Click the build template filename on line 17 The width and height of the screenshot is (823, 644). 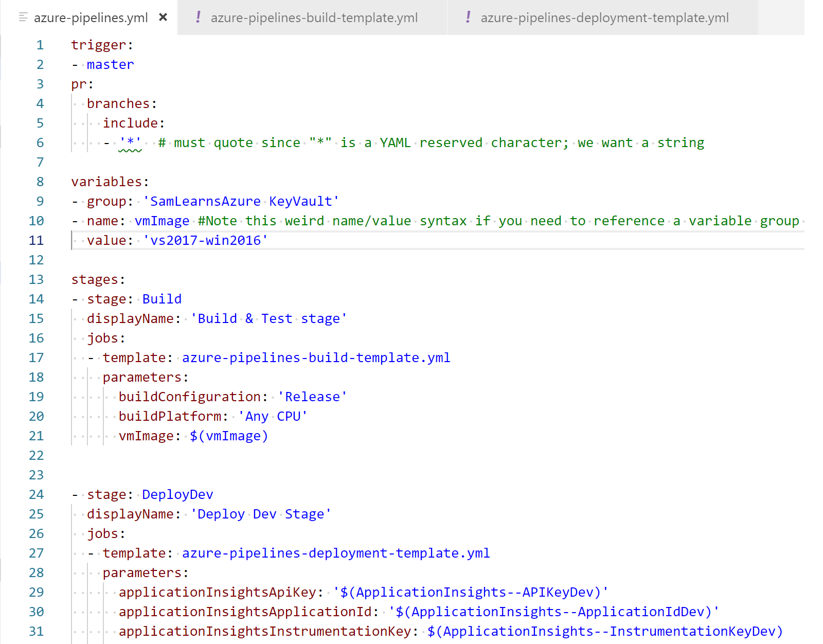coord(316,358)
